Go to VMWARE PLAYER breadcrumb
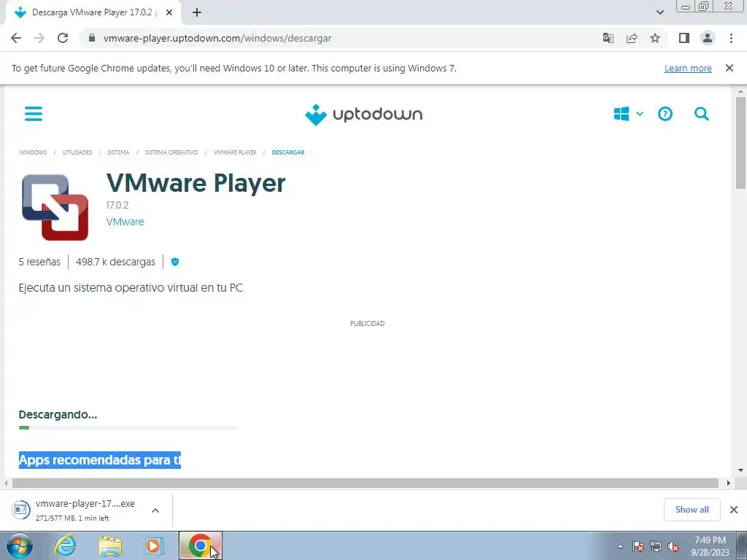Viewport: 747px width, 560px height. (x=235, y=152)
